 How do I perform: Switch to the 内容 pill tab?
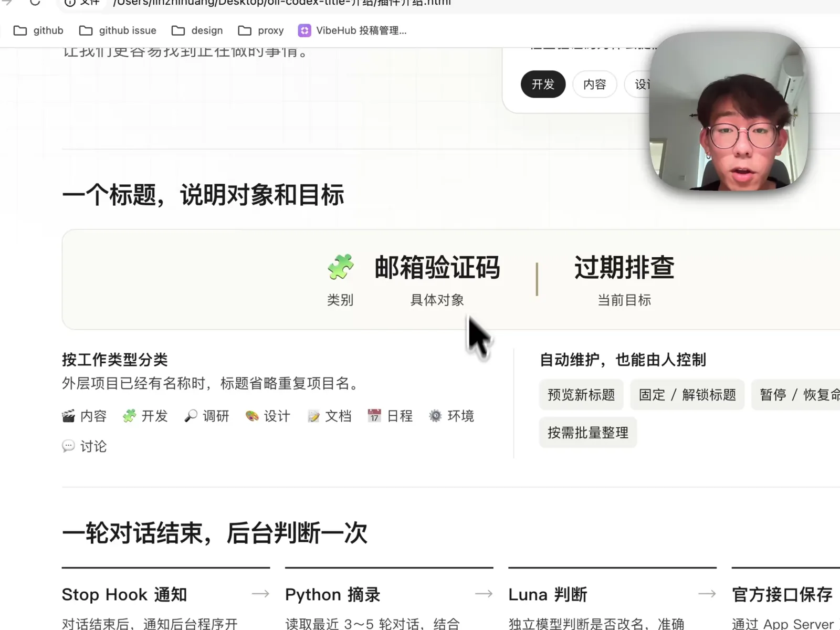coord(594,84)
